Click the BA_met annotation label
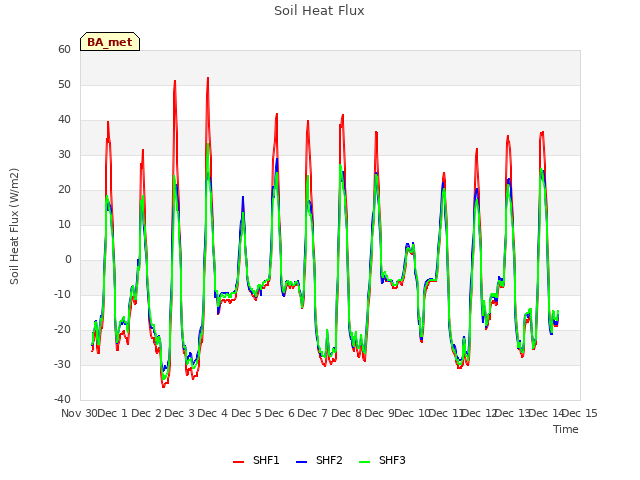The height and width of the screenshot is (480, 640). [x=110, y=42]
